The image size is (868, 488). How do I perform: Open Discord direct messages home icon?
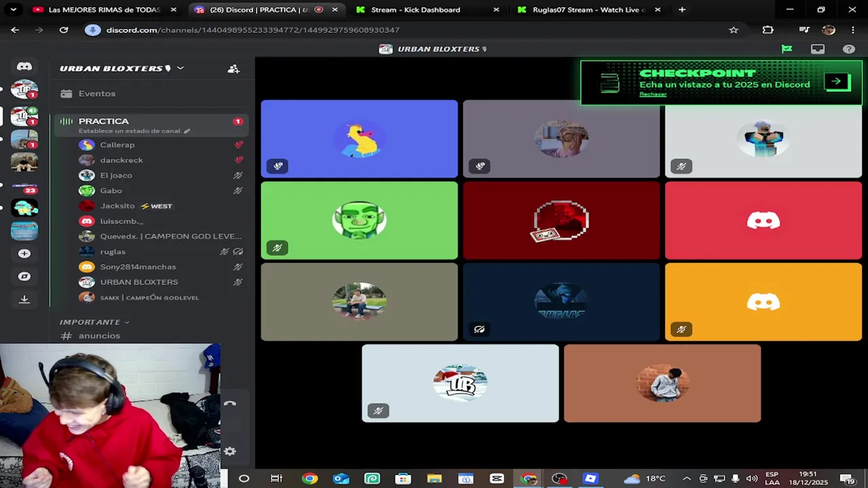(x=24, y=66)
